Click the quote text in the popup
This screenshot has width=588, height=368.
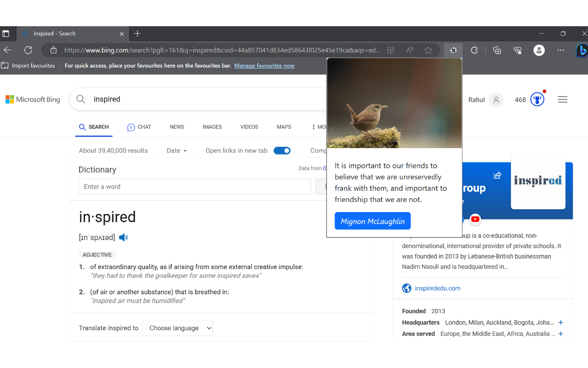(391, 183)
